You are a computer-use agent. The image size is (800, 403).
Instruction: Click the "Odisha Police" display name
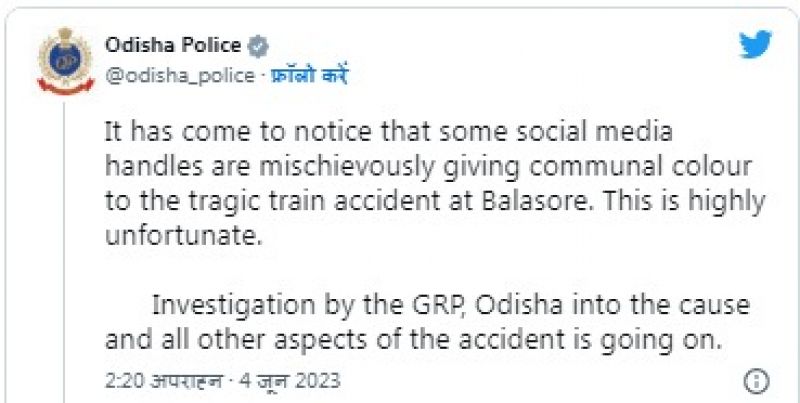(173, 45)
